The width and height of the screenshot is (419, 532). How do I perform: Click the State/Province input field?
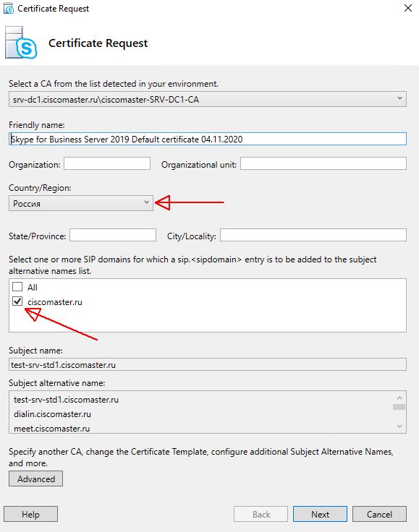113,235
